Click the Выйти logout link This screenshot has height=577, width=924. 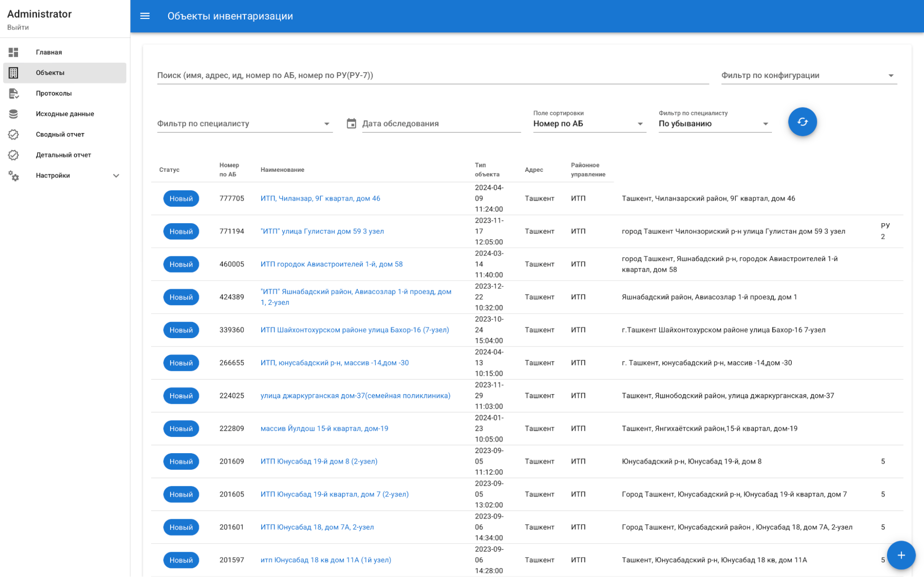(x=18, y=27)
